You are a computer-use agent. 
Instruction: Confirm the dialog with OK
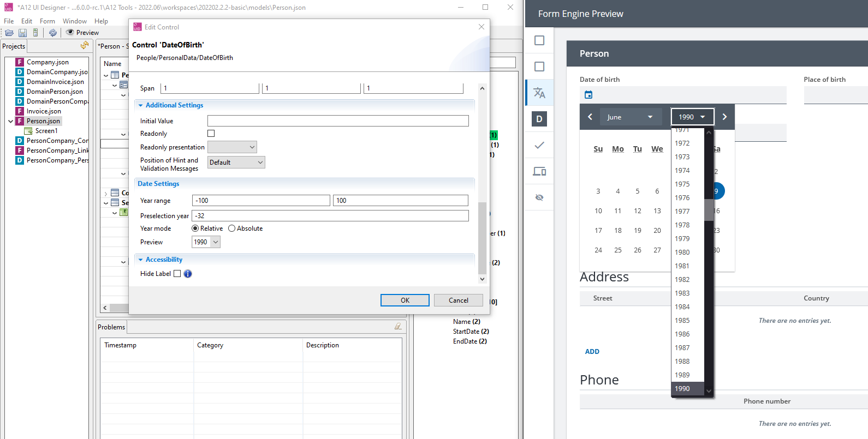405,300
